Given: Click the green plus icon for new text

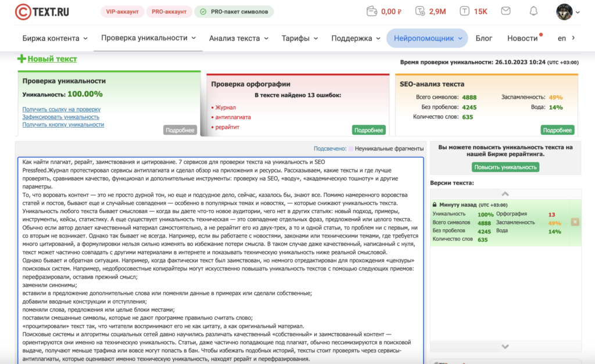Looking at the screenshot, I should 21,59.
